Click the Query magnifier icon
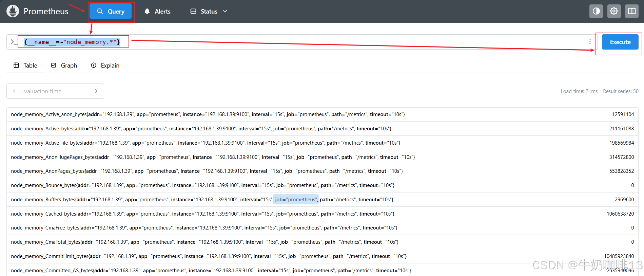The width and height of the screenshot is (644, 276). pyautogui.click(x=100, y=11)
